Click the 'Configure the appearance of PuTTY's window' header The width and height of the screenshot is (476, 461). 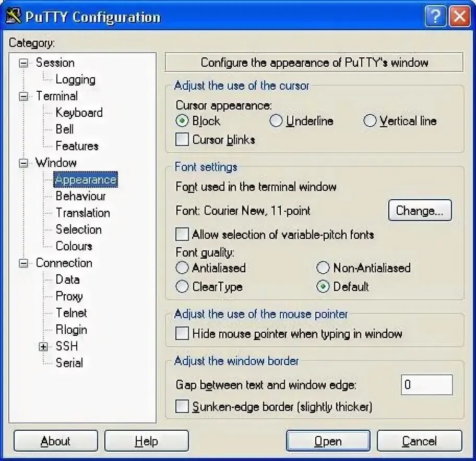[314, 63]
